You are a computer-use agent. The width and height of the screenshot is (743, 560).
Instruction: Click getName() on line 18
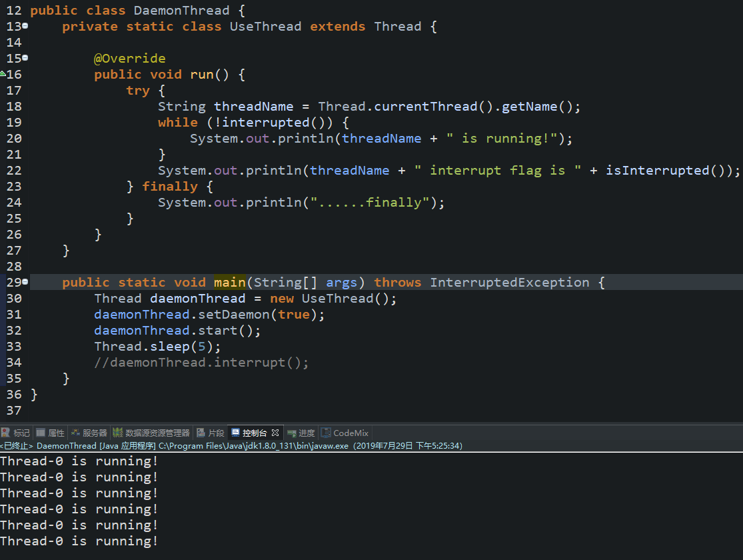point(537,107)
